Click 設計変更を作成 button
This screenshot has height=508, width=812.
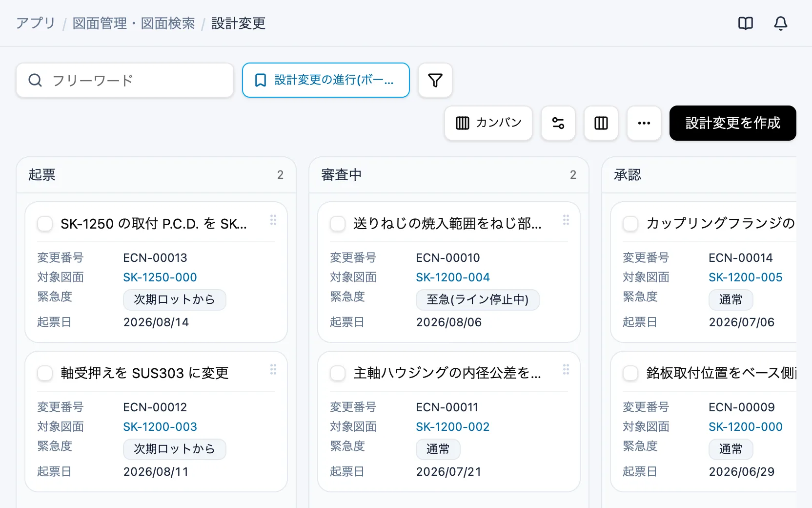(733, 123)
